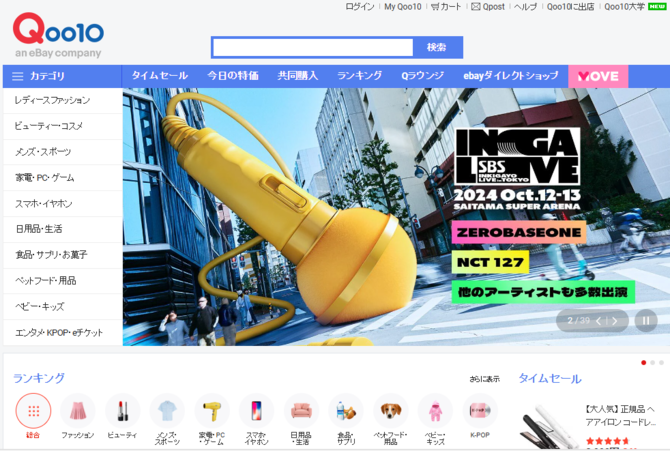Select the smartphone ranking icon

[256, 411]
